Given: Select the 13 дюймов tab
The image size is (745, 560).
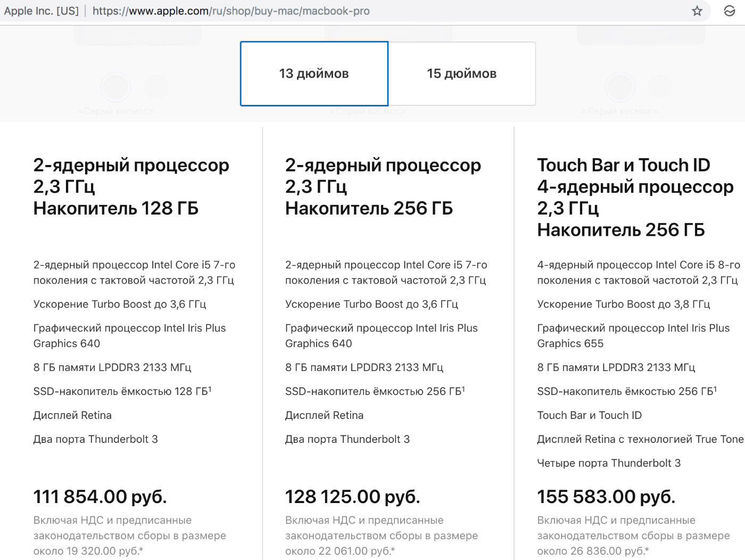Looking at the screenshot, I should [314, 73].
